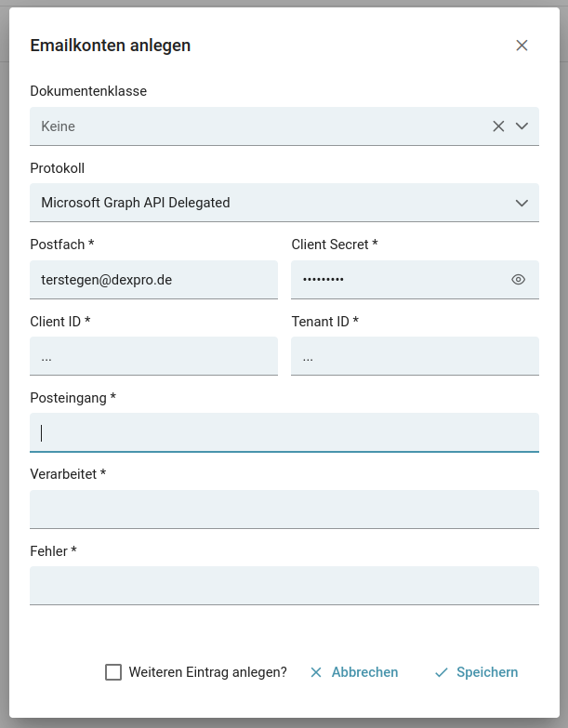This screenshot has width=568, height=728.
Task: Click the Fehler input field
Action: [284, 586]
